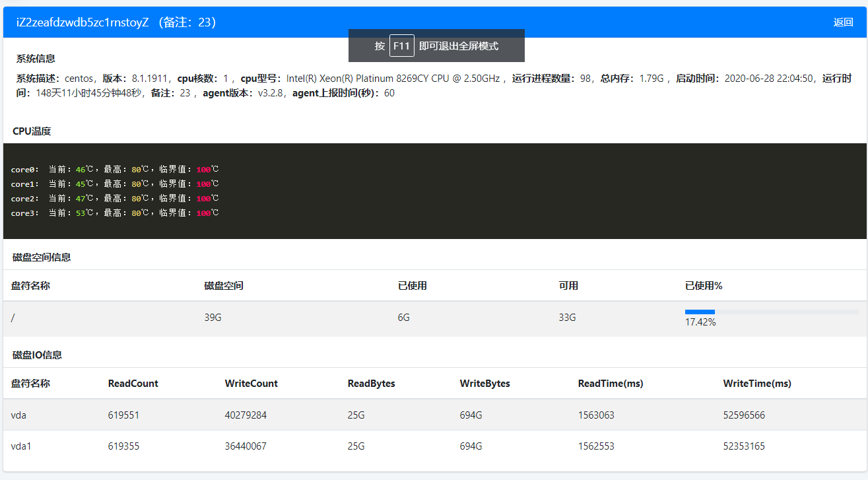Select the core0 temperature line
The width and height of the screenshot is (868, 480).
[x=114, y=170]
